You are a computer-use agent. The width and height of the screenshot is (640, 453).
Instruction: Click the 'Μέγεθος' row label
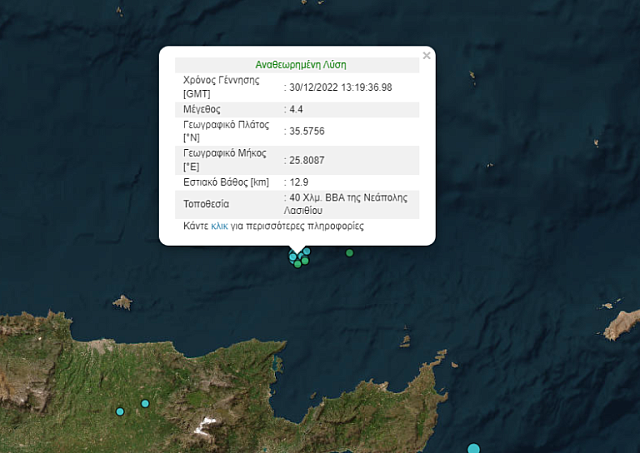pyautogui.click(x=202, y=109)
